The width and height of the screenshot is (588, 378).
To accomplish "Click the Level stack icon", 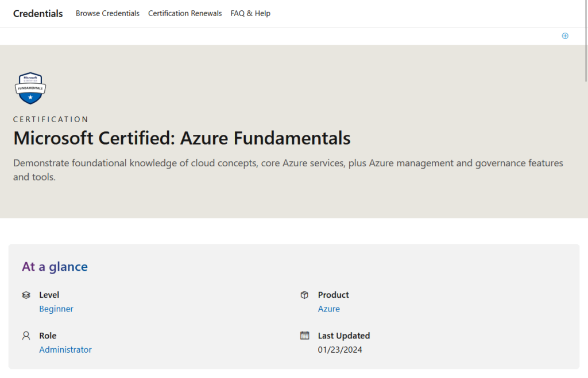I will (26, 295).
